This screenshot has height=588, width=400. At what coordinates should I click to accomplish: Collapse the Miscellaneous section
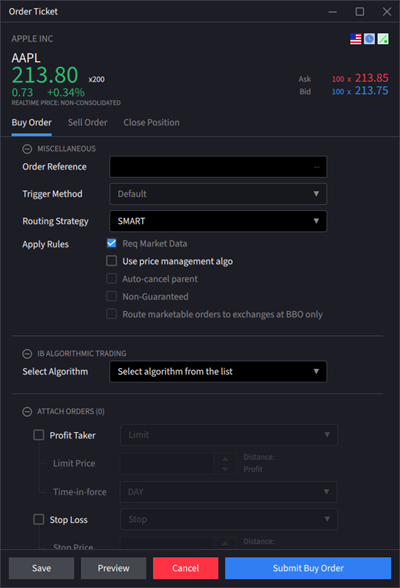[x=27, y=149]
